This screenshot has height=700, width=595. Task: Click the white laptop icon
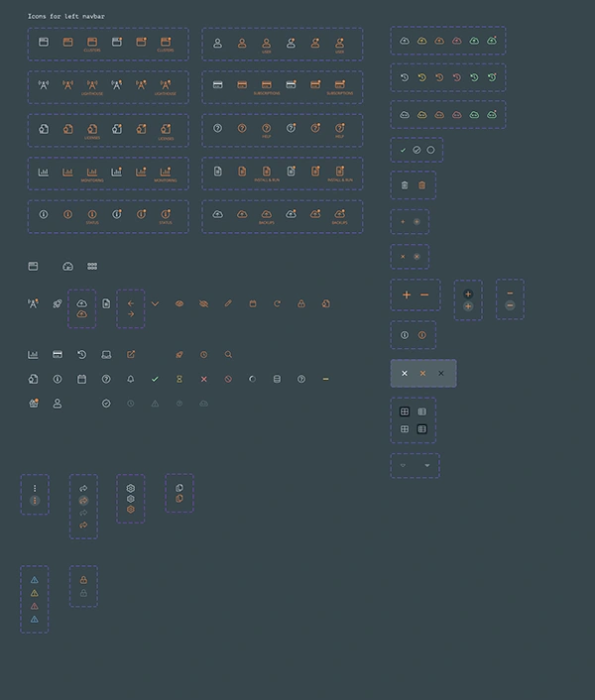[x=106, y=355]
